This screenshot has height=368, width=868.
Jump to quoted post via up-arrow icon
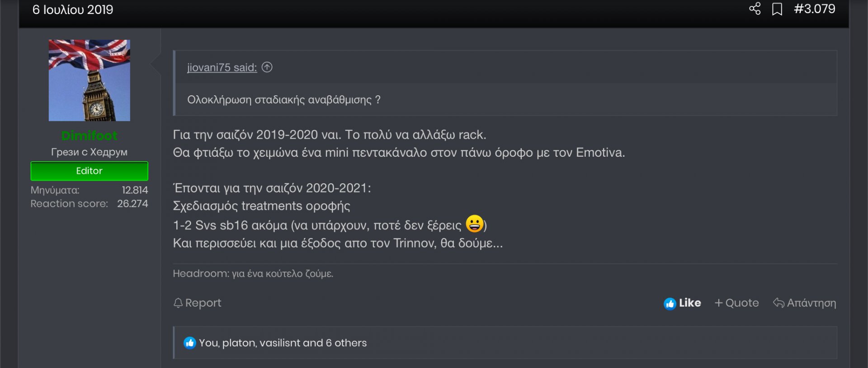tap(267, 67)
